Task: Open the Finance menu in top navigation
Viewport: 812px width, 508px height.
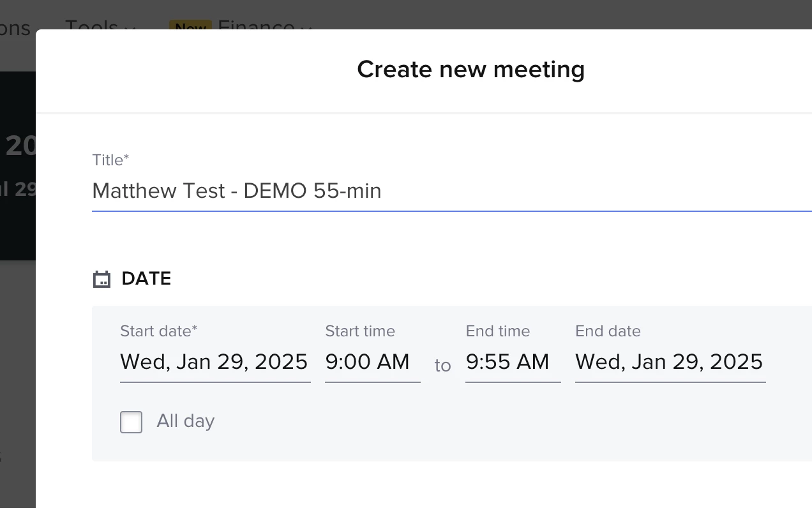Action: point(256,26)
